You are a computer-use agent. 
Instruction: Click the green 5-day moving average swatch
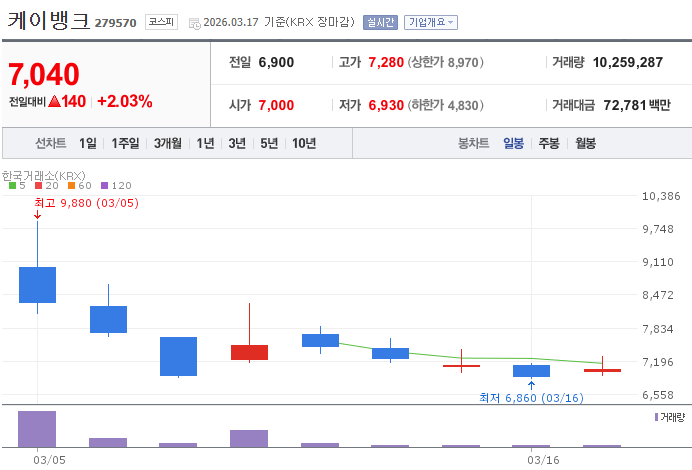(12, 185)
